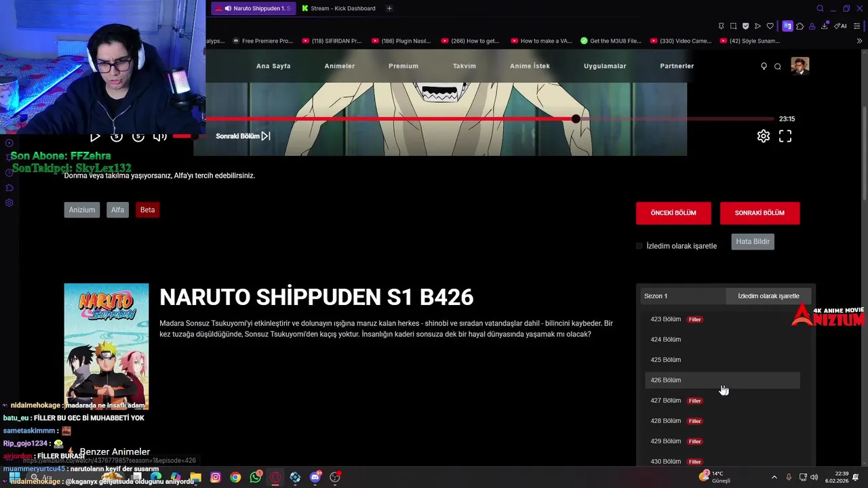Open the user profile avatar menu
The height and width of the screenshot is (488, 868).
tap(800, 66)
